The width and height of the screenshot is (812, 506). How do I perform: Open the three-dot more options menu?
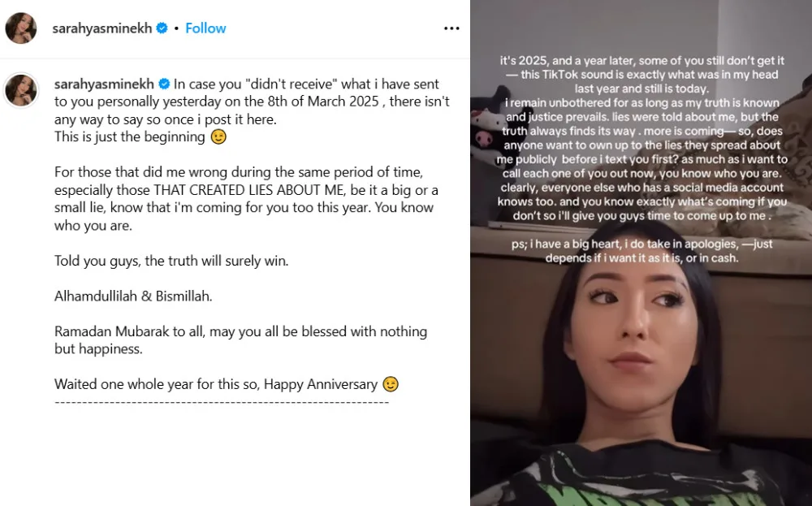click(451, 28)
